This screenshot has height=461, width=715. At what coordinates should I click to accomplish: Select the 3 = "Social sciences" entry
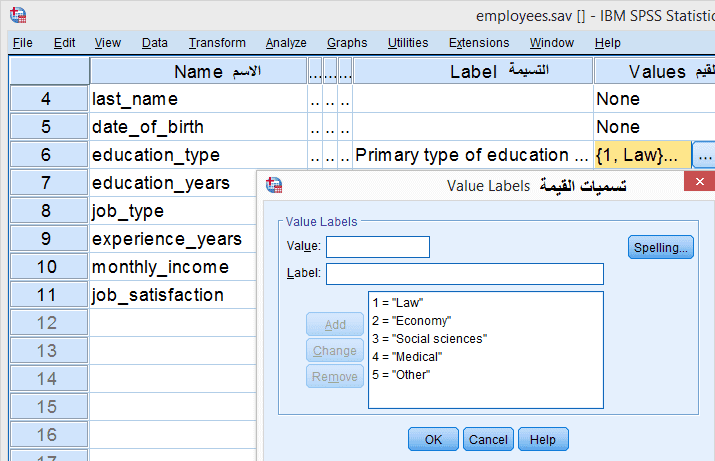tap(428, 339)
